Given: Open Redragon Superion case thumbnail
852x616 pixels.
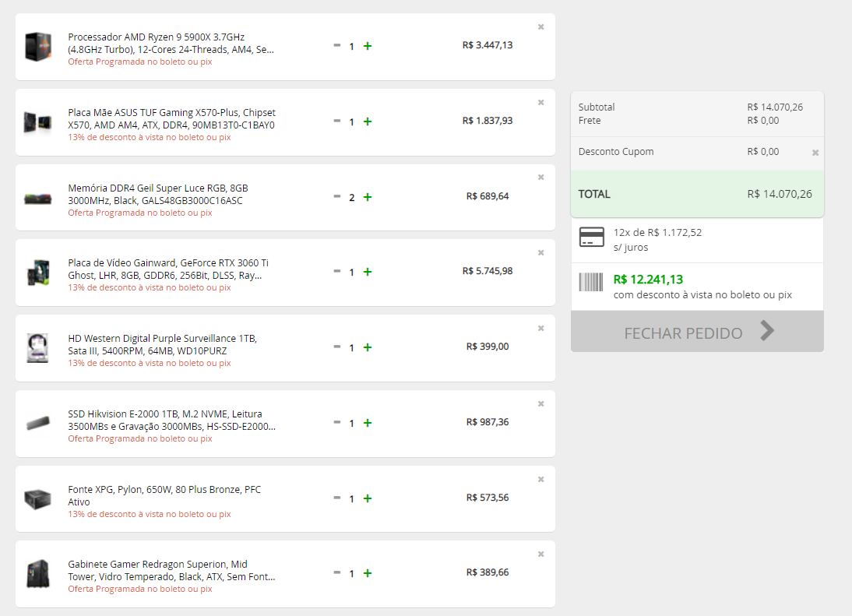Looking at the screenshot, I should (38, 574).
